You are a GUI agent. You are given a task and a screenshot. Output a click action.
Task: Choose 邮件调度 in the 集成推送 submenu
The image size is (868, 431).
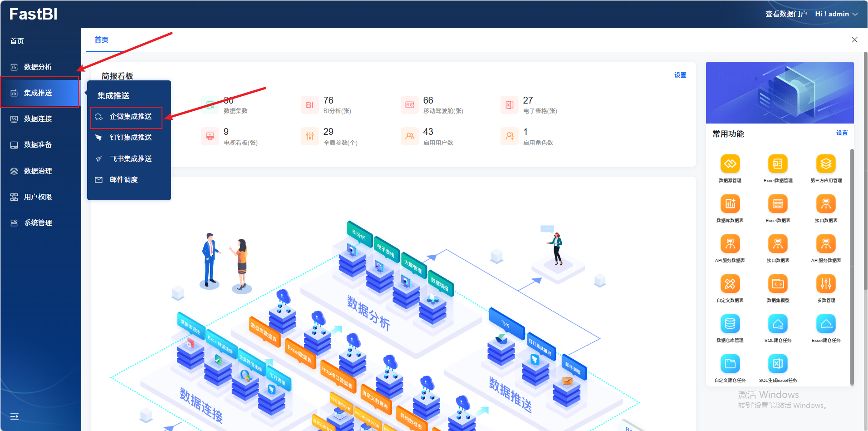(123, 180)
